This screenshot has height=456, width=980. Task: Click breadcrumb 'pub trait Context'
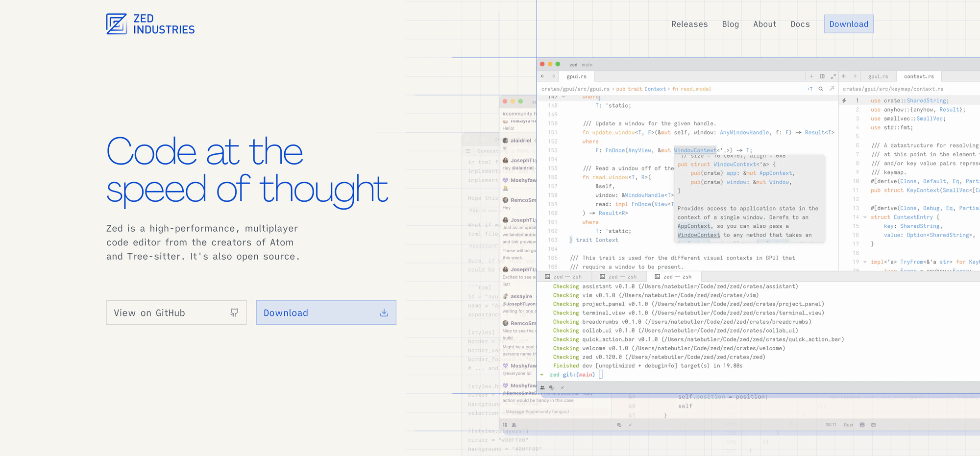point(641,89)
